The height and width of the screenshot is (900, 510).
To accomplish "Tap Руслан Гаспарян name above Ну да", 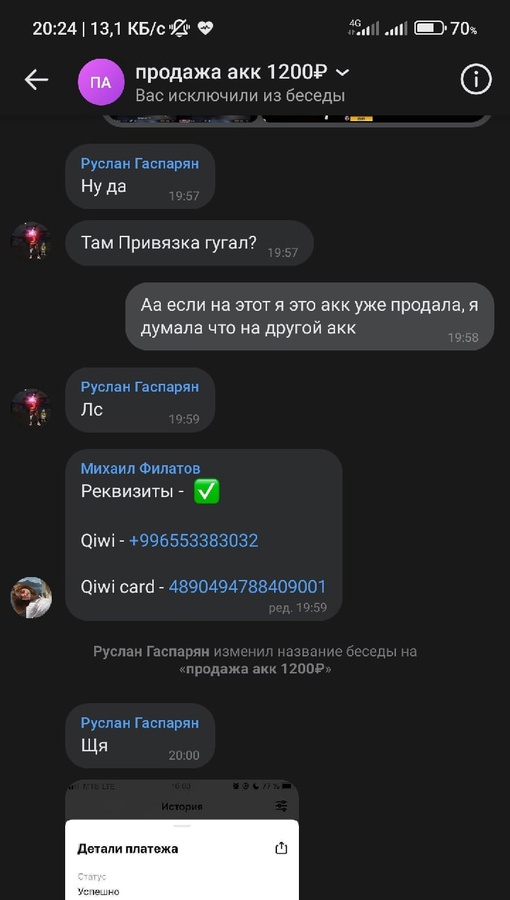I will coord(140,164).
